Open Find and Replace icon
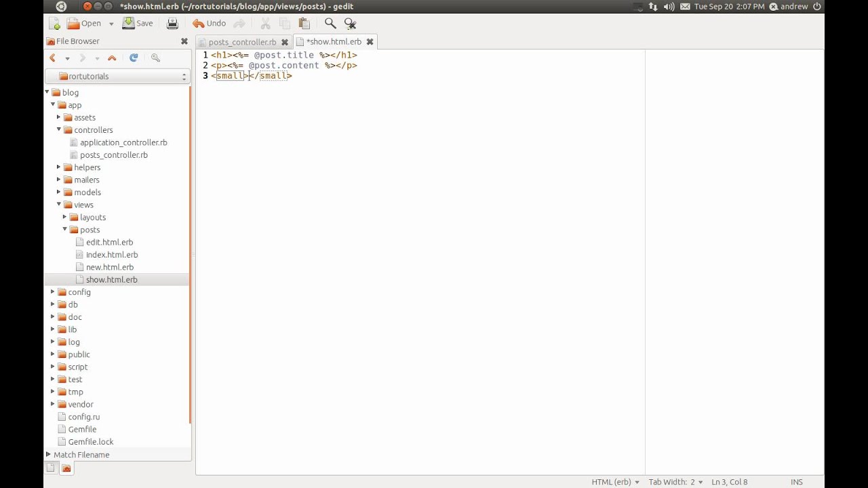Image resolution: width=868 pixels, height=488 pixels. tap(350, 23)
